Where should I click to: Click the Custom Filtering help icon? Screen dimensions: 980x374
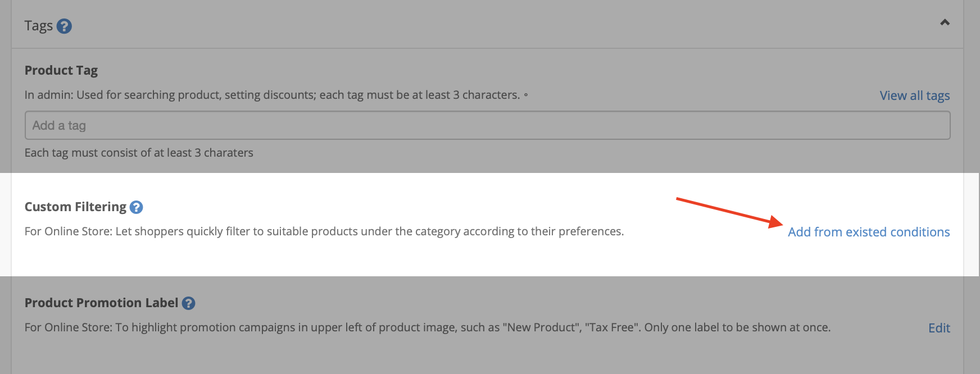click(x=136, y=207)
